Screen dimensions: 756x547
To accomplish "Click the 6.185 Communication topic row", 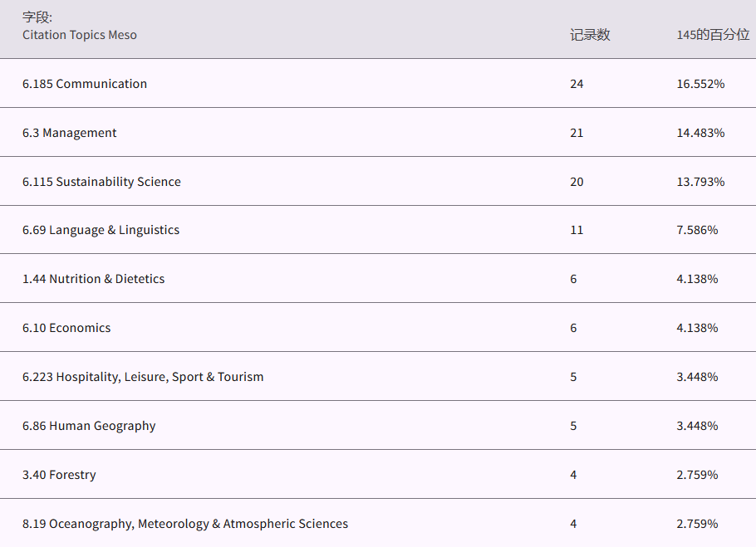I will [x=85, y=84].
